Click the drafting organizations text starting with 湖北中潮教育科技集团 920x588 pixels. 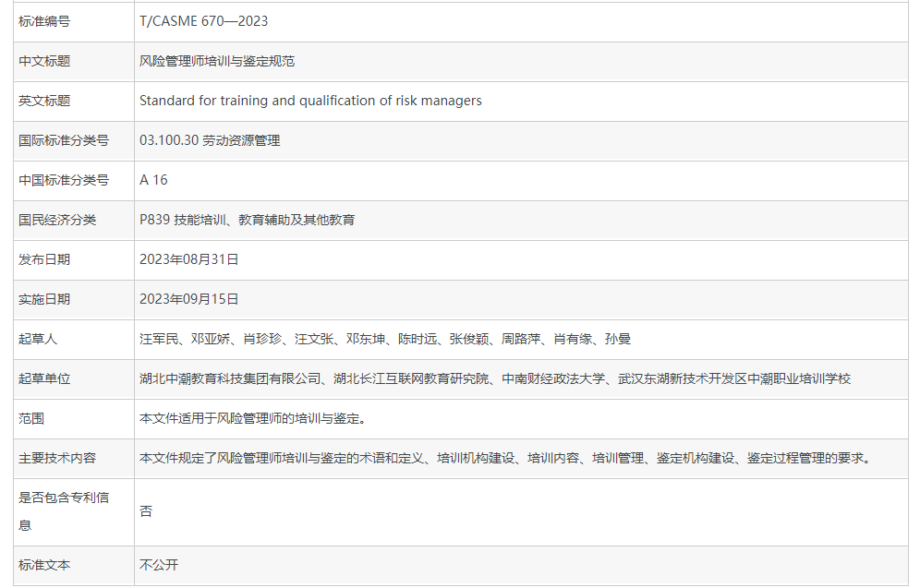(x=494, y=378)
